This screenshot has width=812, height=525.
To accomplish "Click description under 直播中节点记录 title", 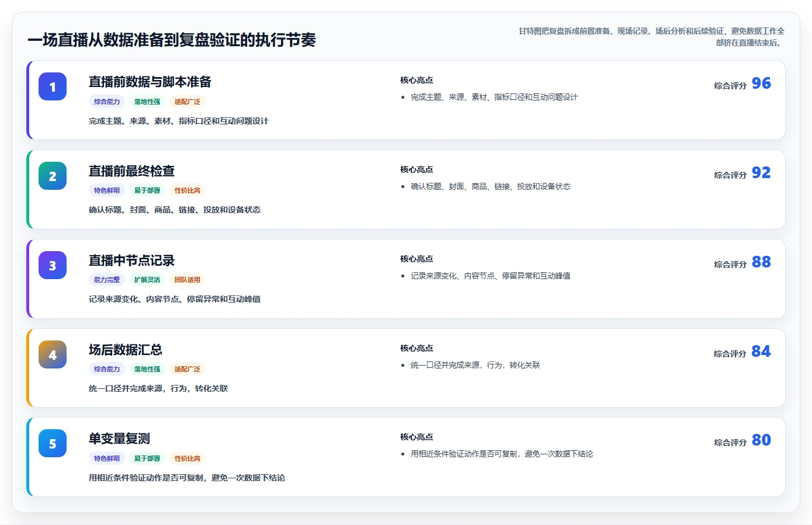I will click(175, 299).
